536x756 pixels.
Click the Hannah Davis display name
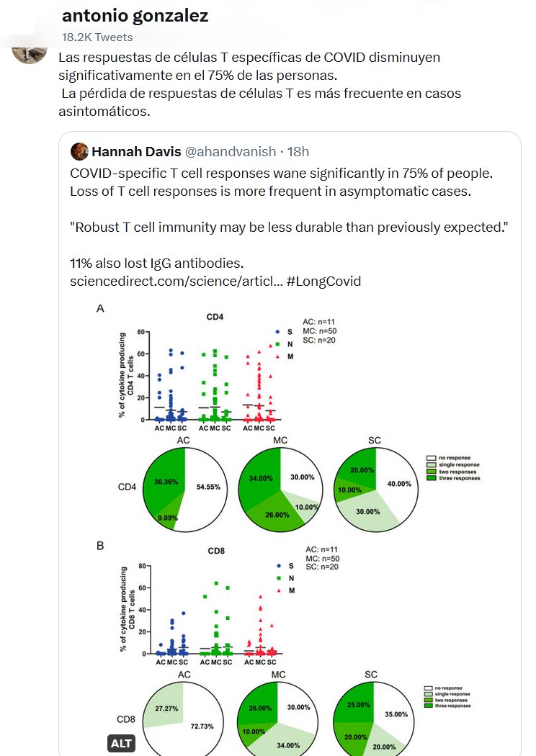pos(136,151)
